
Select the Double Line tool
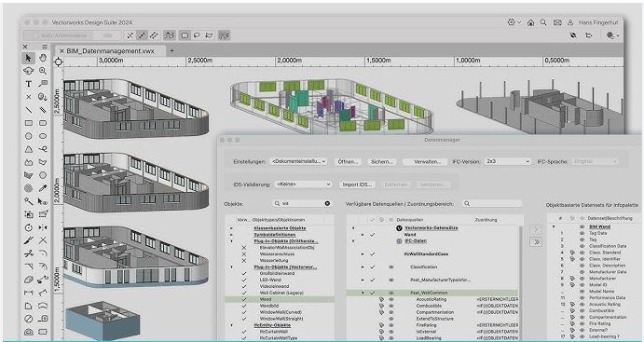pos(43,110)
